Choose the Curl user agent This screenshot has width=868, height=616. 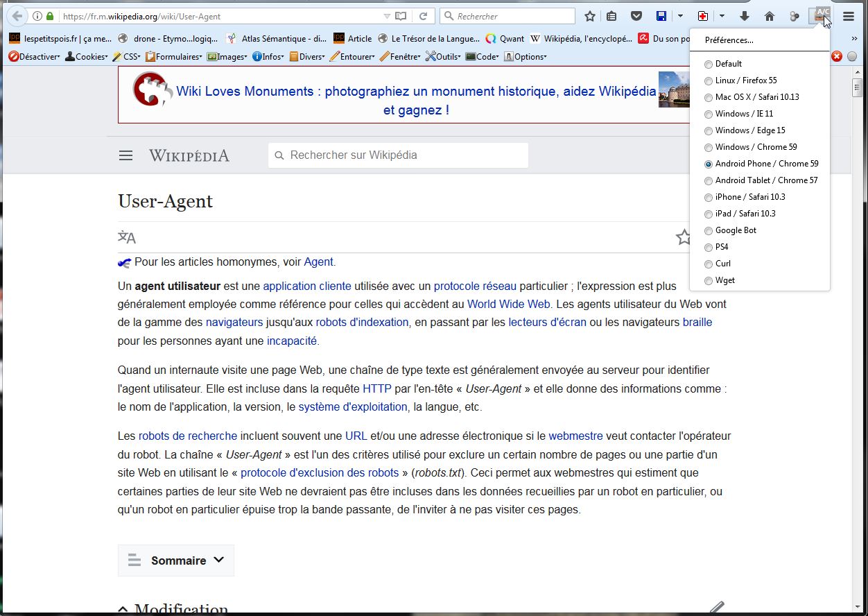pyautogui.click(x=718, y=264)
